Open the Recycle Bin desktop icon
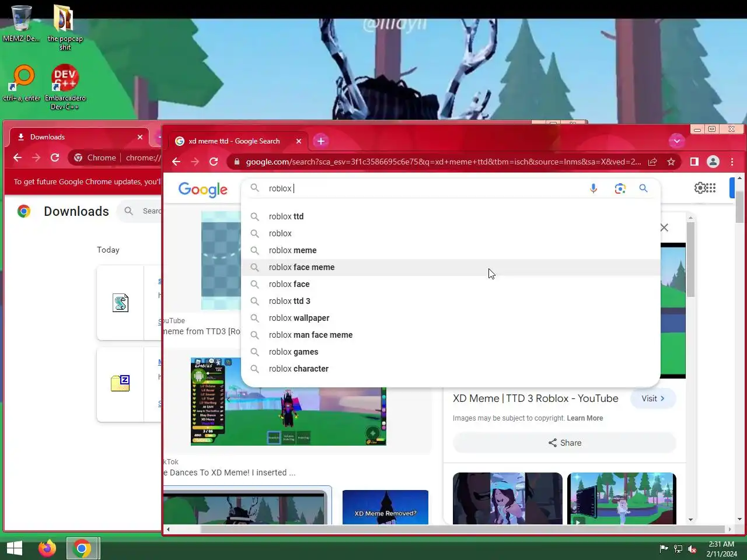This screenshot has width=747, height=560. [22, 23]
